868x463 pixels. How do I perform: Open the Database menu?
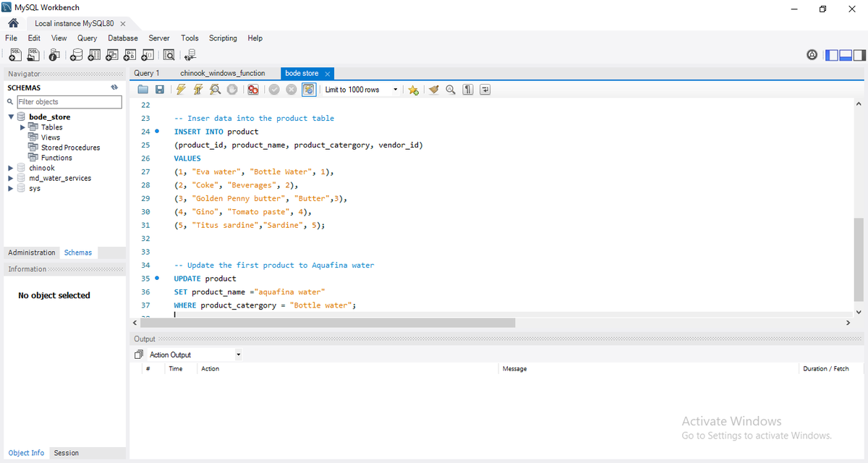123,38
